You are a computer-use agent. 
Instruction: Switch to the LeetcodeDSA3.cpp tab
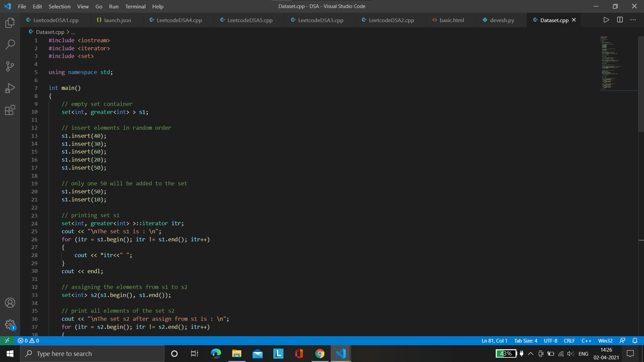point(320,20)
